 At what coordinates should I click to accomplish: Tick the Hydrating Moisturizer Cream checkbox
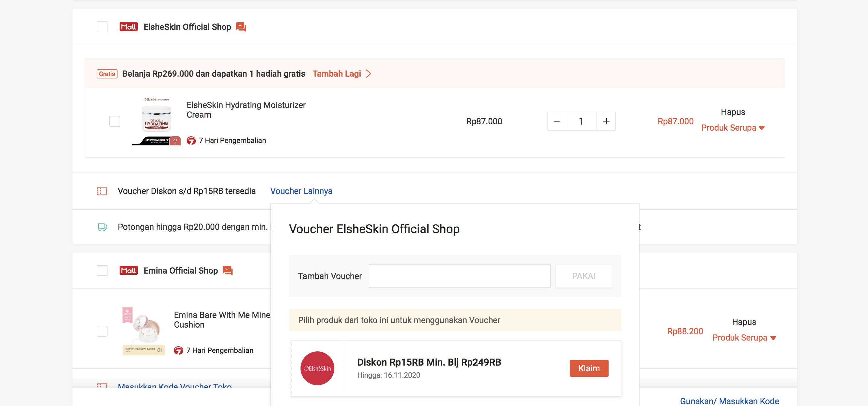(x=115, y=121)
